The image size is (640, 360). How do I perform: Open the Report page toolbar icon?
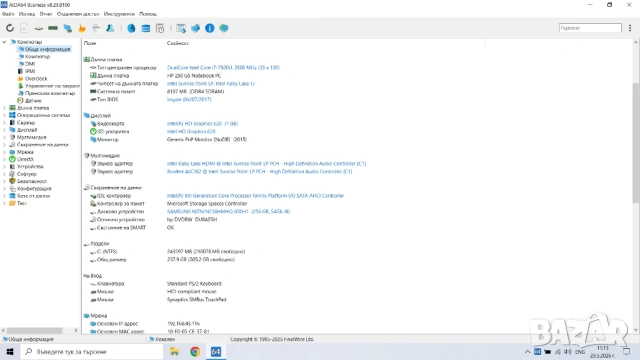click(x=24, y=28)
